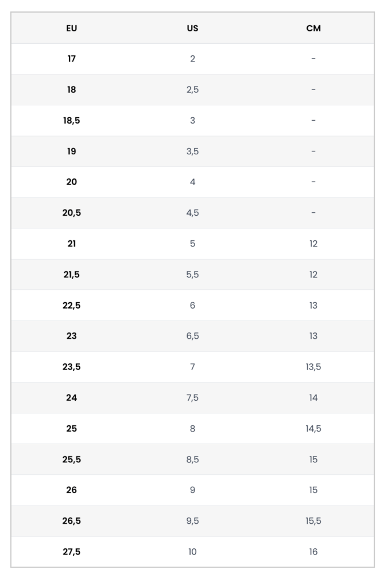Pick EU size 22,5 in the table
This screenshot has height=583, width=392.
pos(72,305)
